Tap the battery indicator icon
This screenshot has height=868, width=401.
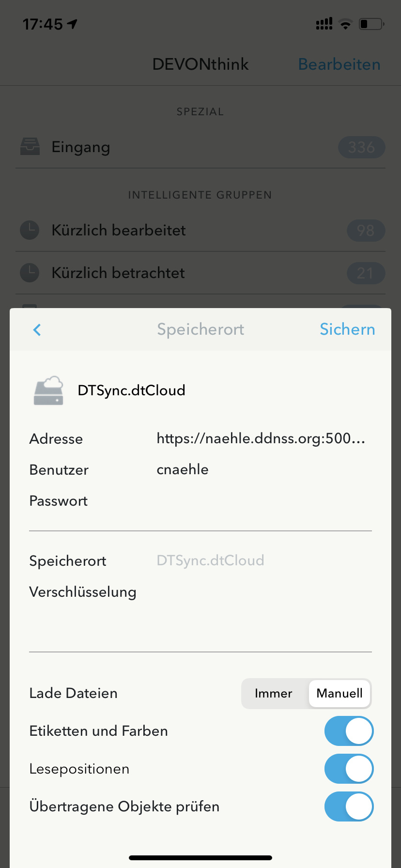371,24
